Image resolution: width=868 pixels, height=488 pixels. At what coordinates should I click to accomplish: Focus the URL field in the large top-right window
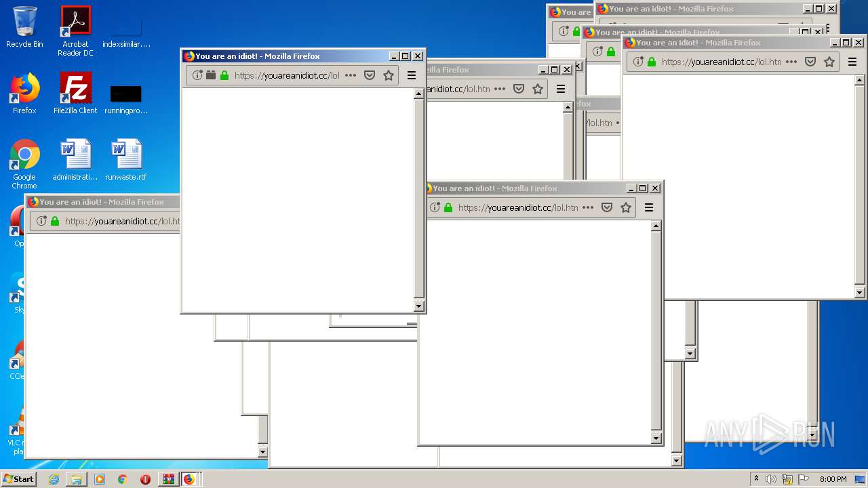[x=722, y=62]
